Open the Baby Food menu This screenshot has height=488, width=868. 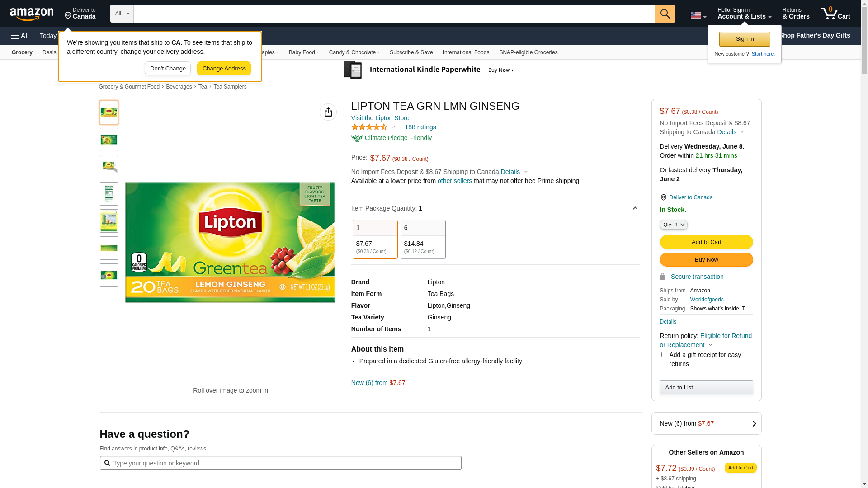(x=304, y=52)
